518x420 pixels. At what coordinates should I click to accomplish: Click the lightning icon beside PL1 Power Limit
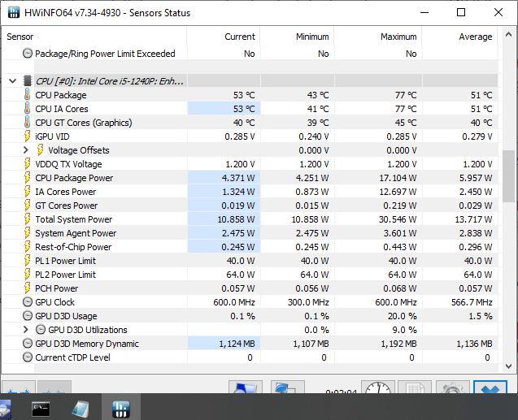[28, 261]
